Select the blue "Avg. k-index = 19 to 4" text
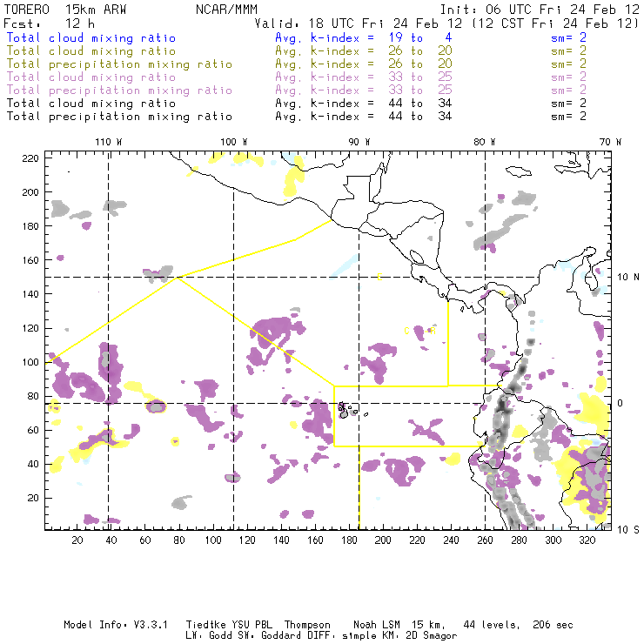 364,37
